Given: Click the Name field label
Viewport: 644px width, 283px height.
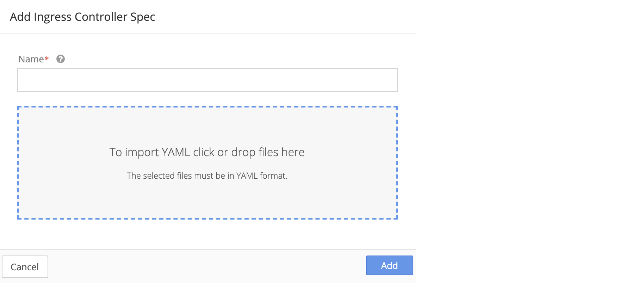Looking at the screenshot, I should (x=31, y=59).
